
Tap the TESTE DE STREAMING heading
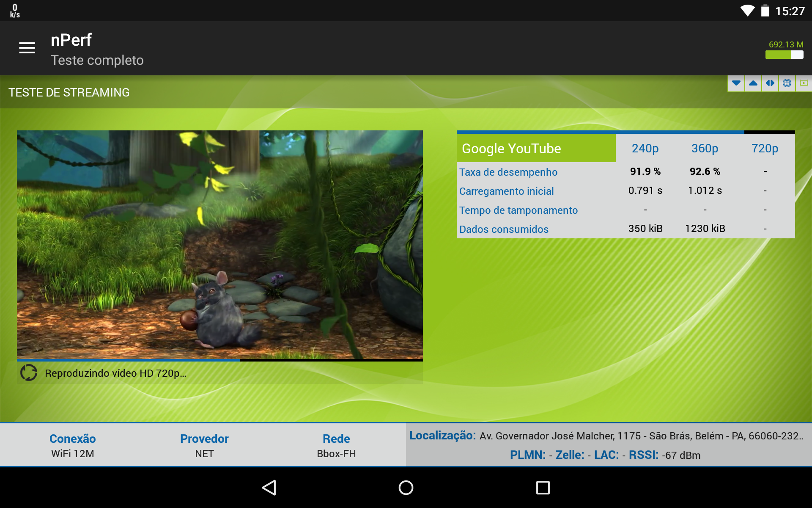coord(69,92)
